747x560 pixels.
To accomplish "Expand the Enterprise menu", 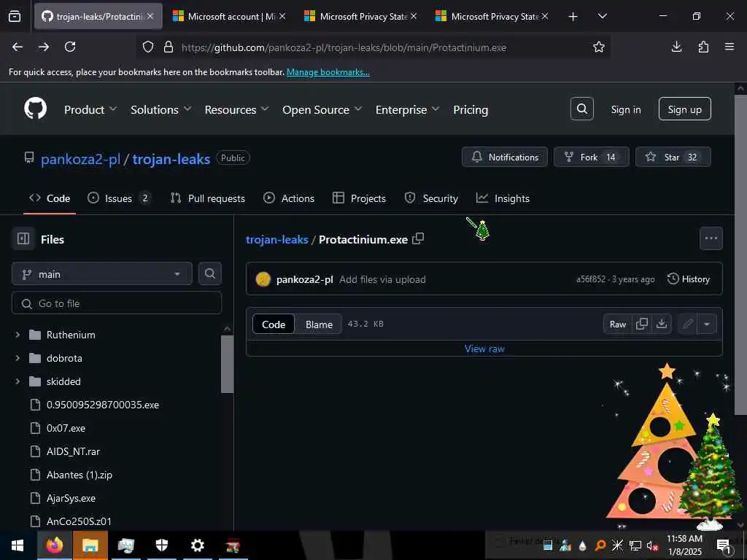I will [407, 109].
